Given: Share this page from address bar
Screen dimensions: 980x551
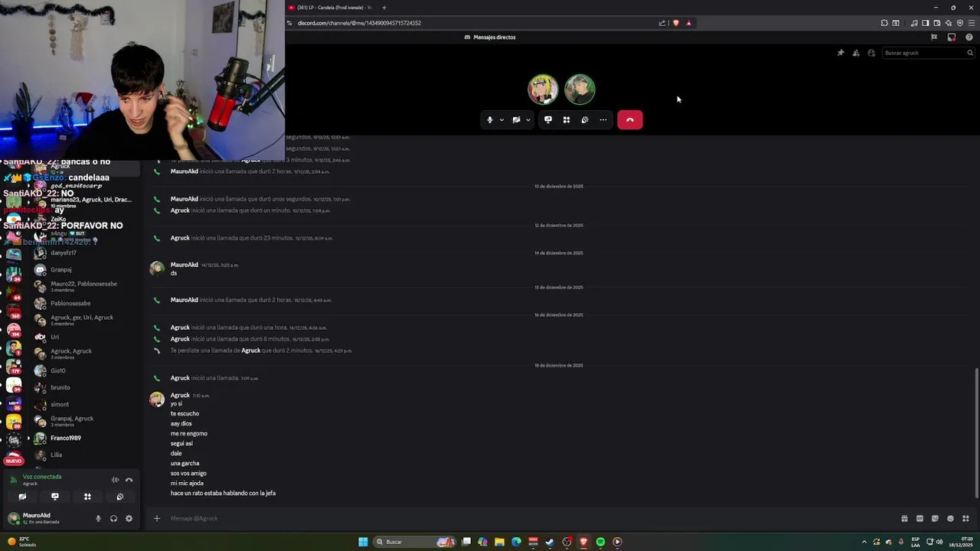Looking at the screenshot, I should [x=662, y=23].
